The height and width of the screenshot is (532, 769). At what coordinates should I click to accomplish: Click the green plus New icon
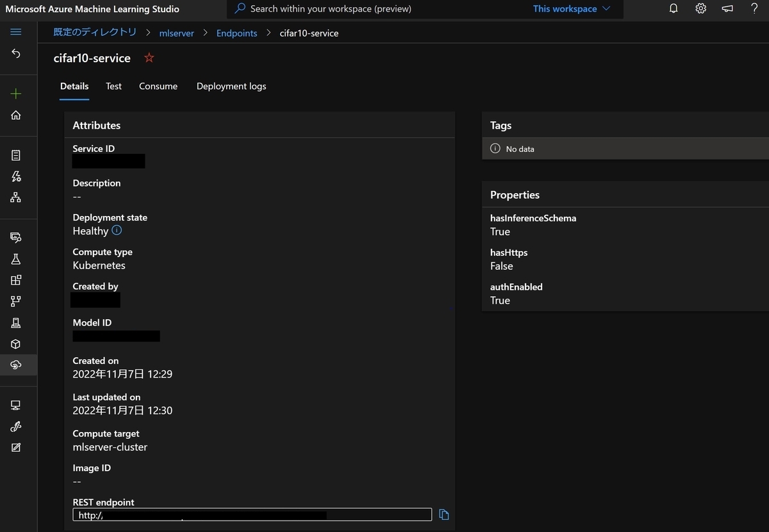(x=16, y=94)
